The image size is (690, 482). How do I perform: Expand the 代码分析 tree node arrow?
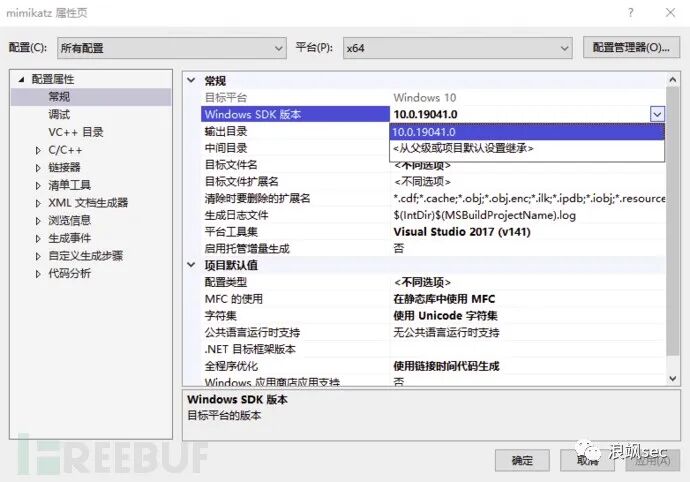point(38,274)
